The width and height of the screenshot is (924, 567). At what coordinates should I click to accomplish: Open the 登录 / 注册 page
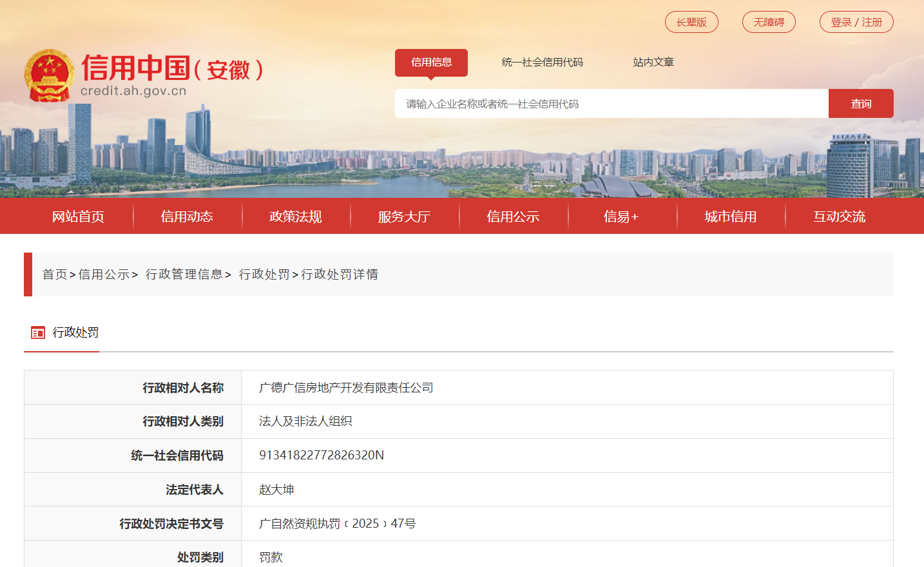point(856,21)
